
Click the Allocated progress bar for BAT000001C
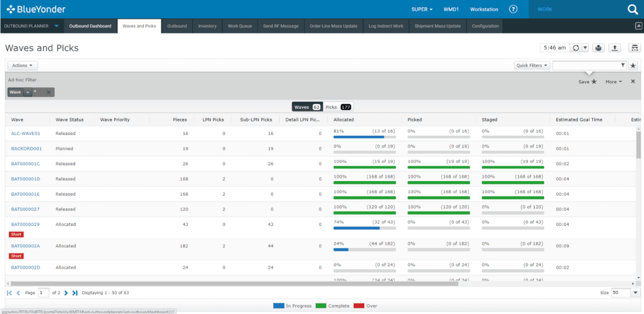(x=364, y=167)
